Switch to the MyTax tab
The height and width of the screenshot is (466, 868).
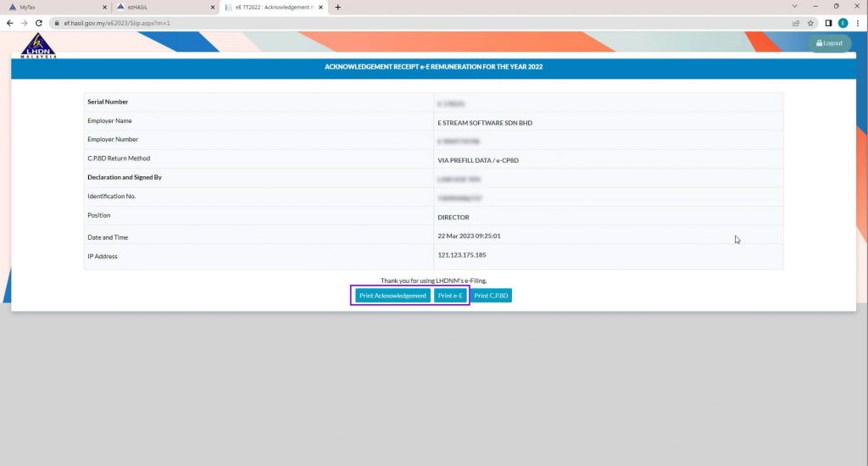(51, 7)
